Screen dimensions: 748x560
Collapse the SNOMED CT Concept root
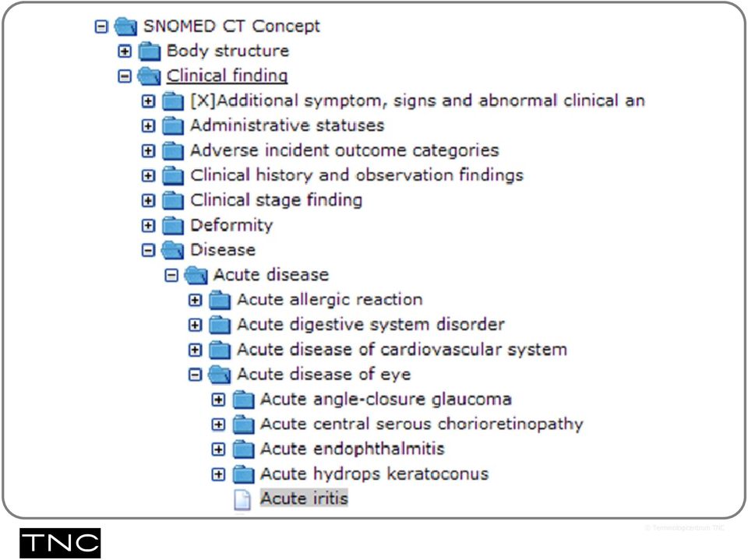point(101,26)
